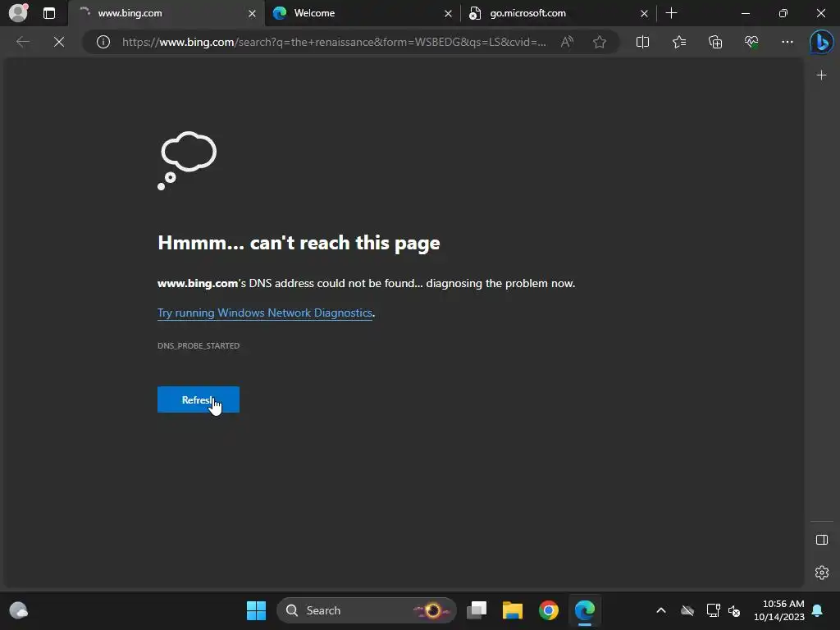Viewport: 840px width, 630px height.
Task: Open OneDrive tray icon
Action: click(x=687, y=610)
